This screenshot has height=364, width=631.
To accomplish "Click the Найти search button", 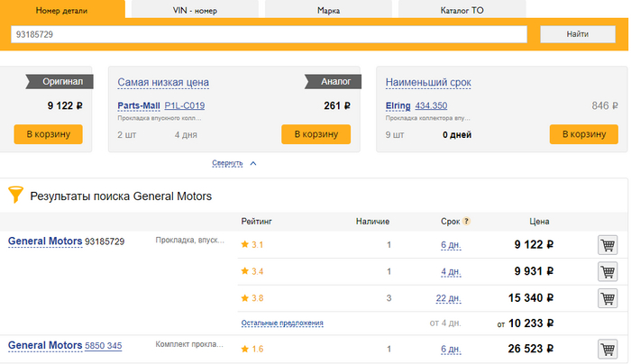I will 578,34.
